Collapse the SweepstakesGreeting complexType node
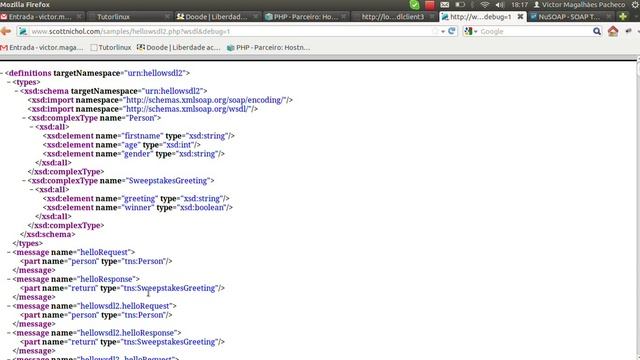 [24, 181]
